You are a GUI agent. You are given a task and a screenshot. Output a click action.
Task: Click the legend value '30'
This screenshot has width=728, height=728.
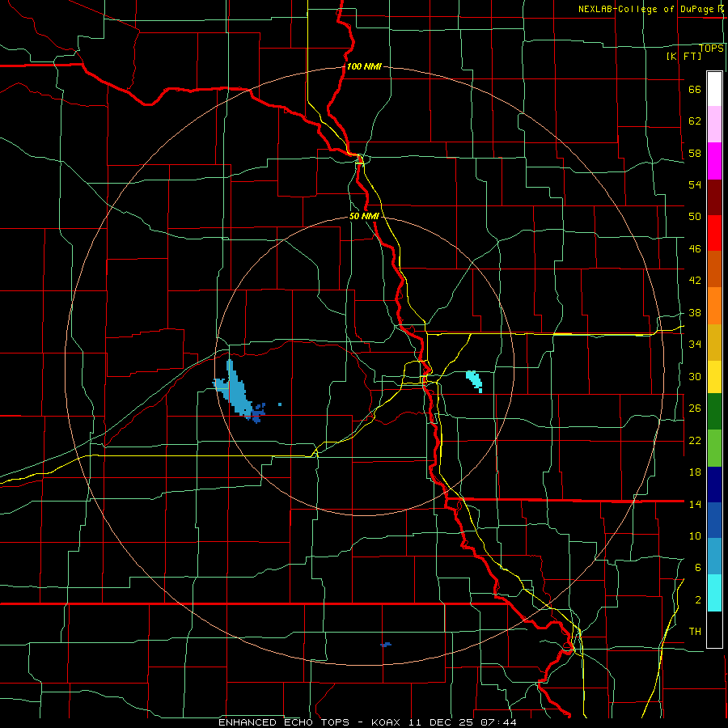(695, 376)
